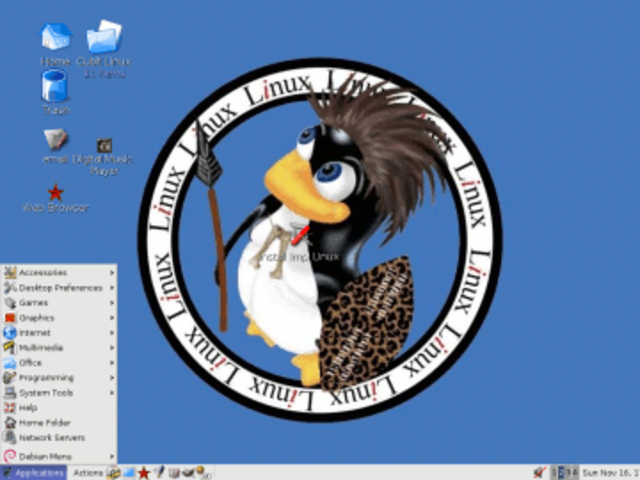Switch to workspace 3 in pager
This screenshot has width=640, height=480.
(x=568, y=472)
